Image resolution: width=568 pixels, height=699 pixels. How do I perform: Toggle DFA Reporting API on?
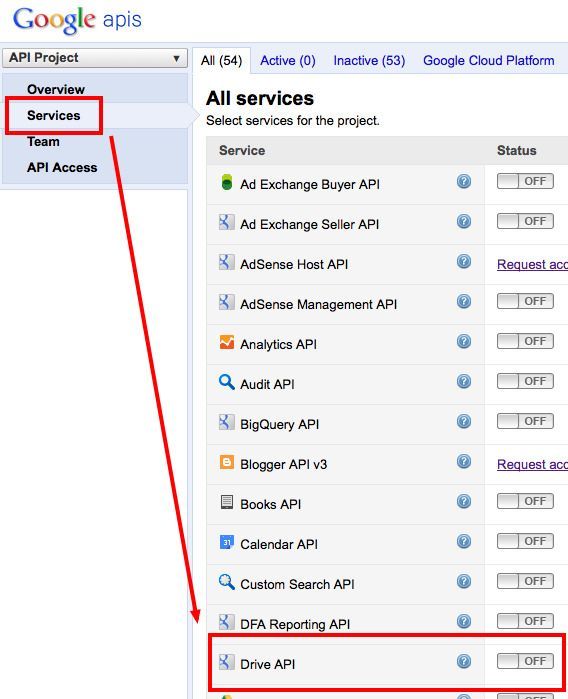525,621
